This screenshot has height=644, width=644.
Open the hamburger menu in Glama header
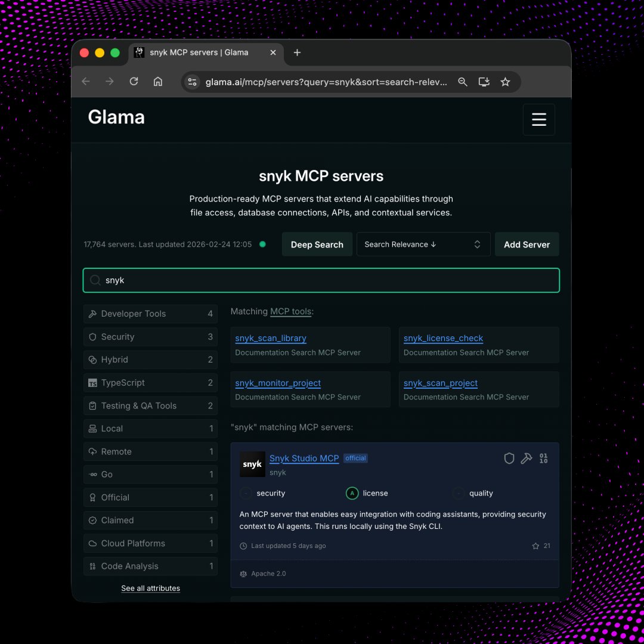coord(538,119)
